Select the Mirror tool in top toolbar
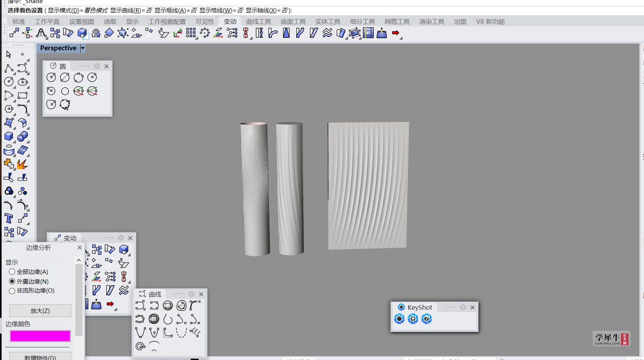Viewport: 644px width, 360px height. 96,33
